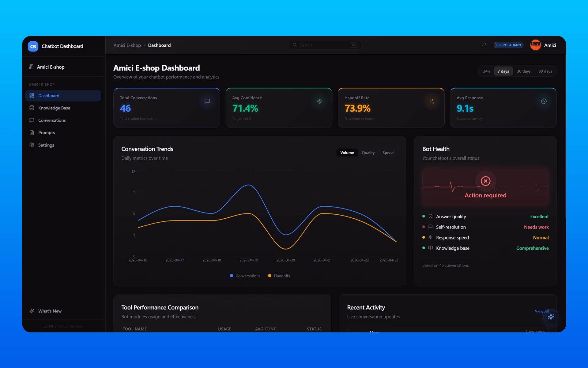This screenshot has width=588, height=368.
Task: Focus the Search input field
Action: coord(325,45)
